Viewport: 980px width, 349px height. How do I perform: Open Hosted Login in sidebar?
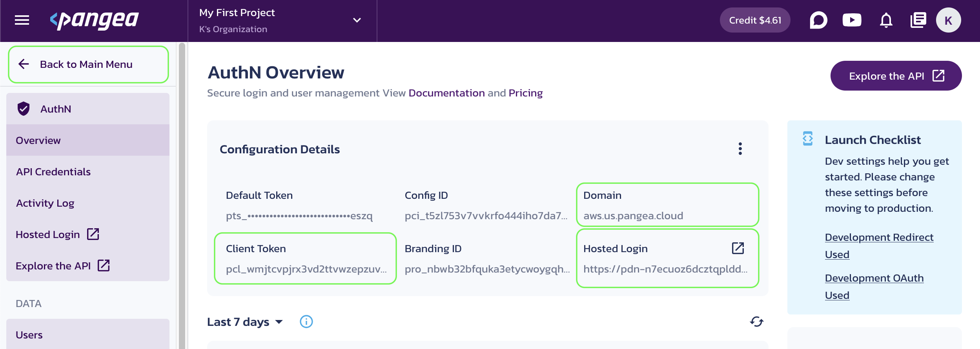coord(88,234)
